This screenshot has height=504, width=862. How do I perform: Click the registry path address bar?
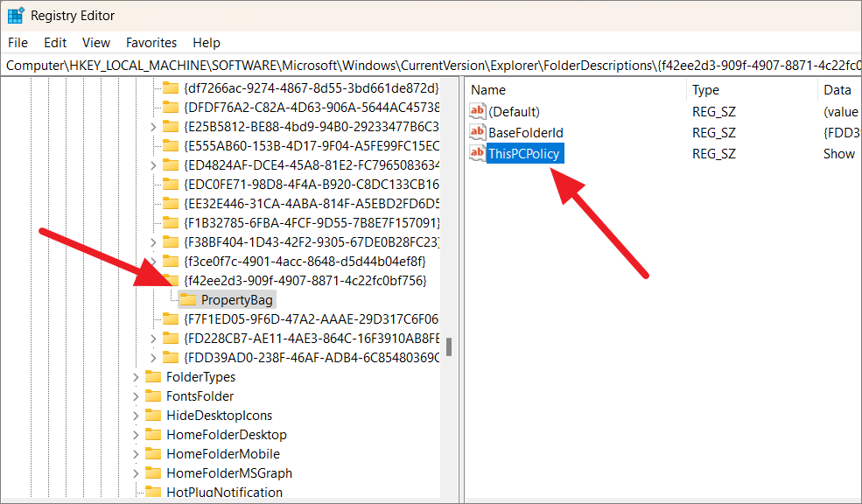point(431,66)
